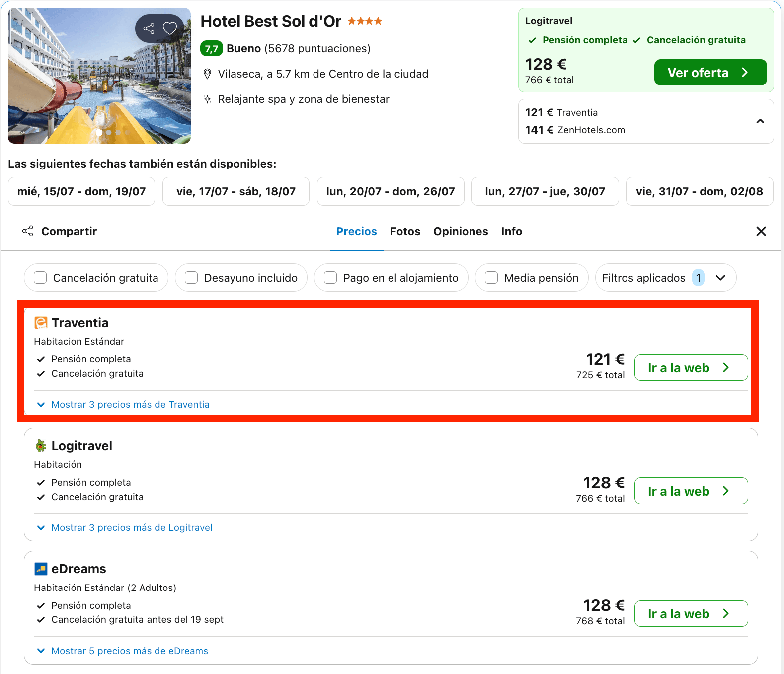Click Ir a la web for Logitravel
784x674 pixels.
[x=691, y=491]
